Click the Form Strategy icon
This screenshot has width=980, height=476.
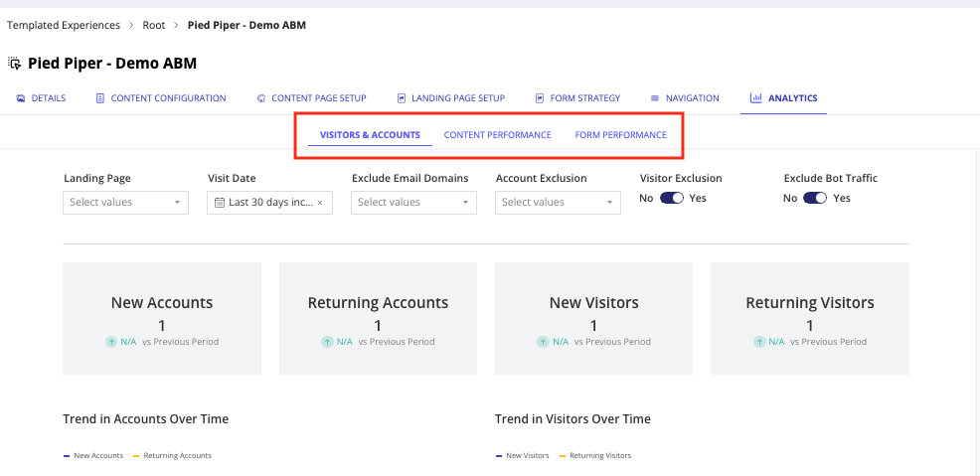[x=540, y=98]
